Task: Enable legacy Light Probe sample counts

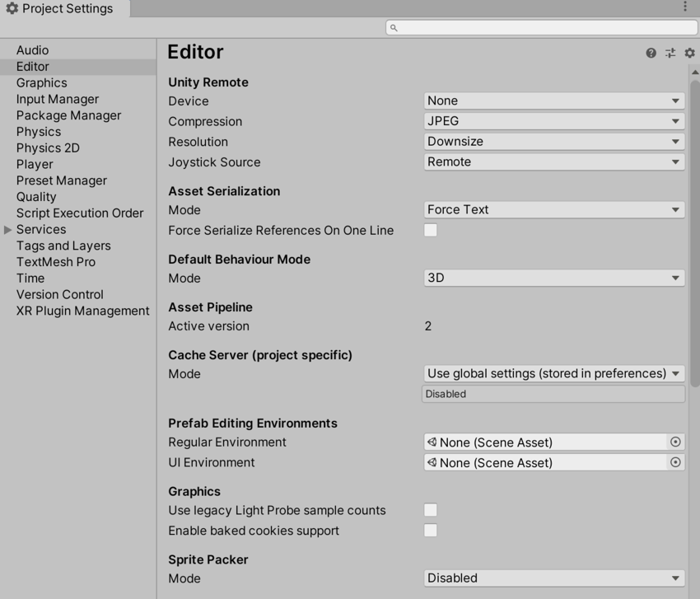Action: [x=430, y=510]
